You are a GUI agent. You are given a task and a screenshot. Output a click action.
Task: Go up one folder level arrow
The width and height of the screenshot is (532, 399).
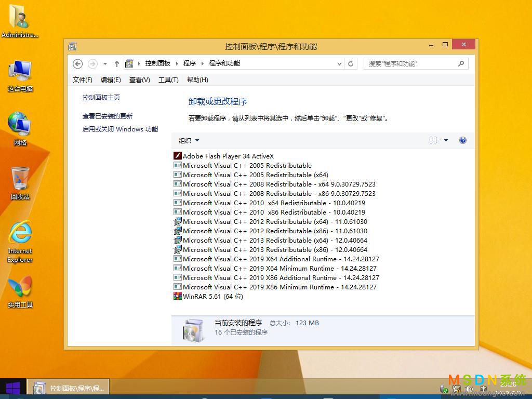point(117,64)
